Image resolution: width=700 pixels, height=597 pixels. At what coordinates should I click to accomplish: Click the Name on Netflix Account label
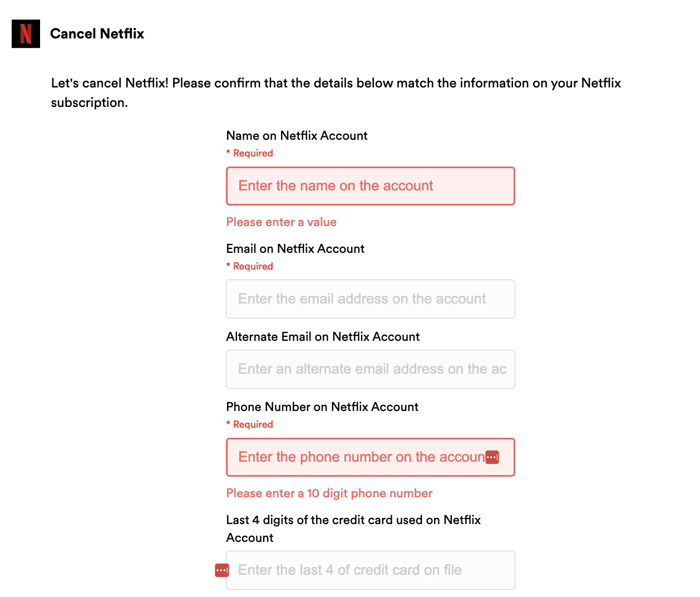pos(297,136)
